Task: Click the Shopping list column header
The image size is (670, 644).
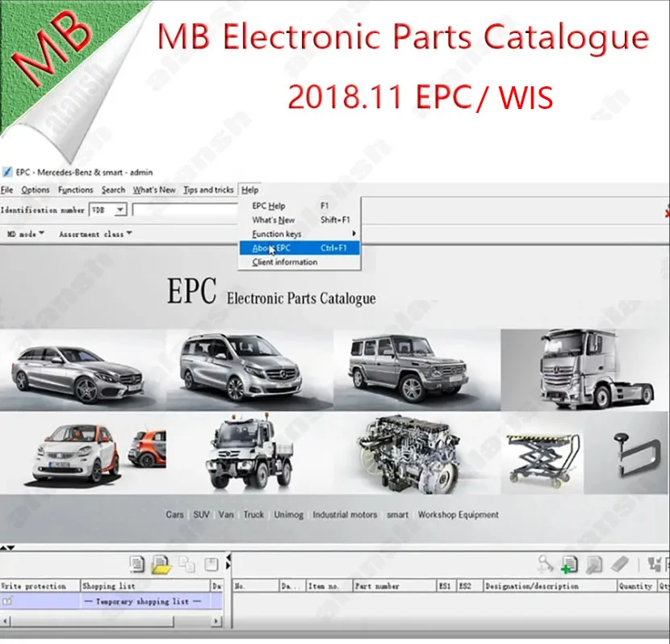Action: pyautogui.click(x=145, y=586)
